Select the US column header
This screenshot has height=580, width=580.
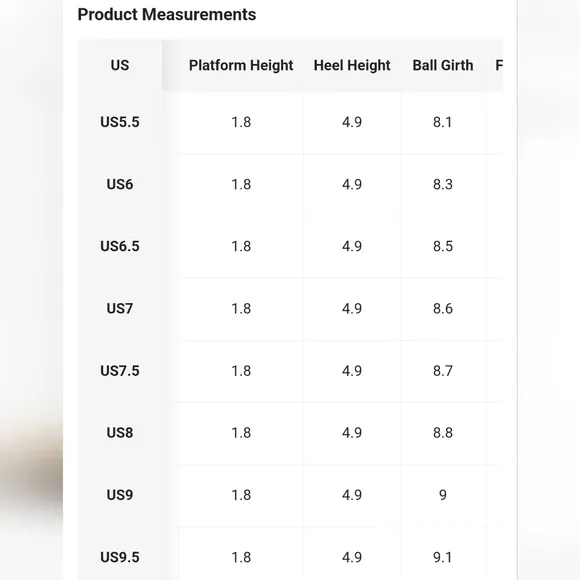[120, 65]
